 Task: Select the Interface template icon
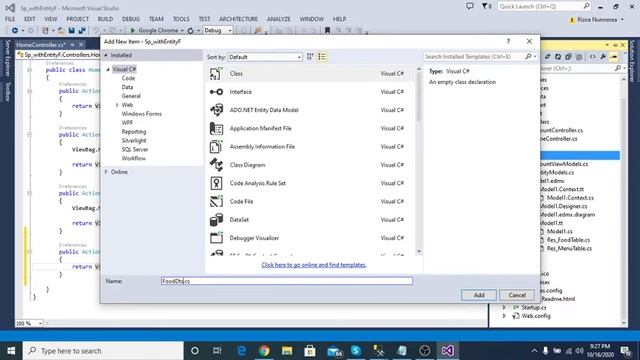point(216,92)
